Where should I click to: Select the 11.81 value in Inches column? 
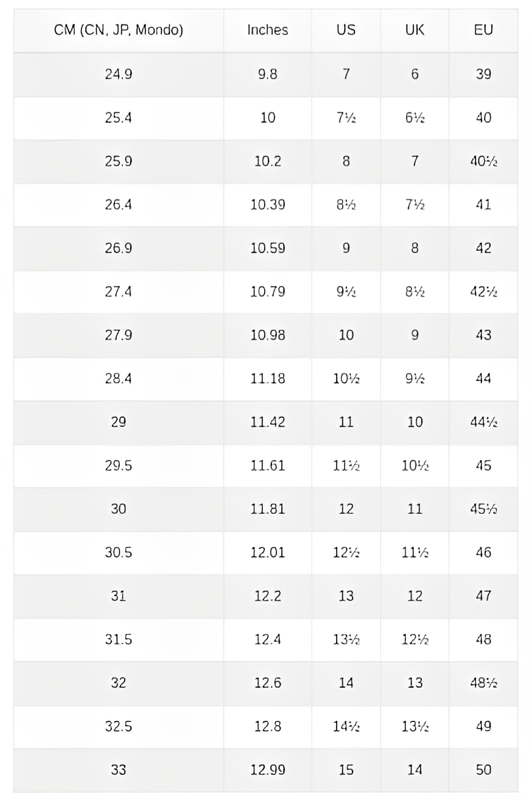click(268, 509)
